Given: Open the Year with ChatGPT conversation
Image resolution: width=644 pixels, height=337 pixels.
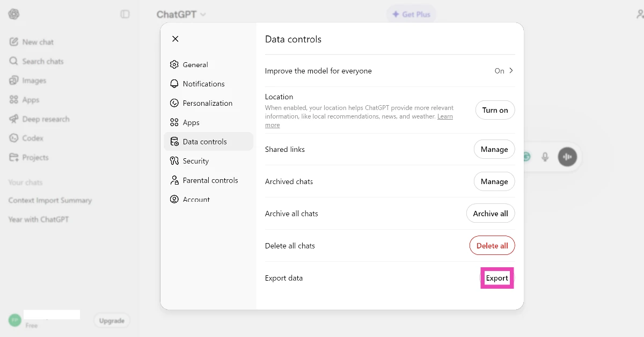Looking at the screenshot, I should click(38, 219).
